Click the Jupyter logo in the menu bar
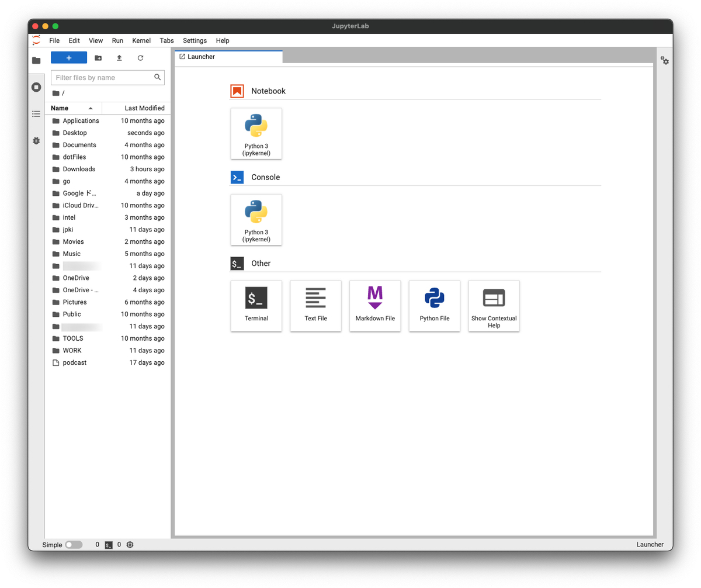701x588 pixels. (x=36, y=40)
